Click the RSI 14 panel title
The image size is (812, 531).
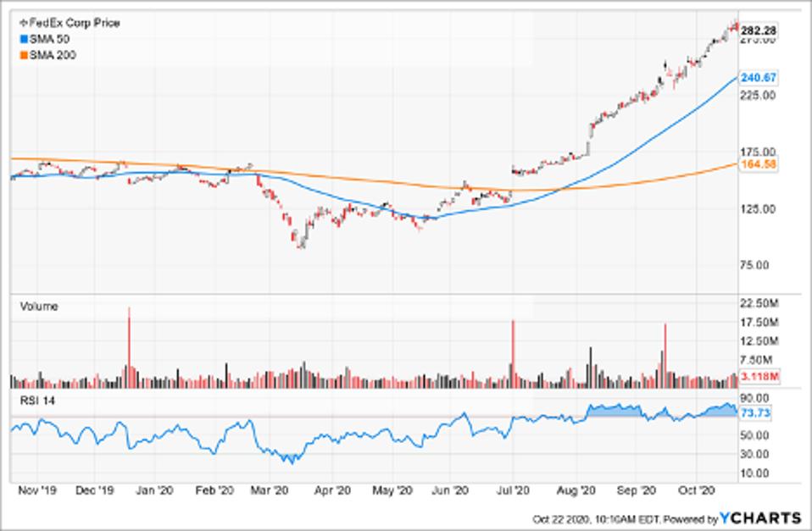point(37,401)
